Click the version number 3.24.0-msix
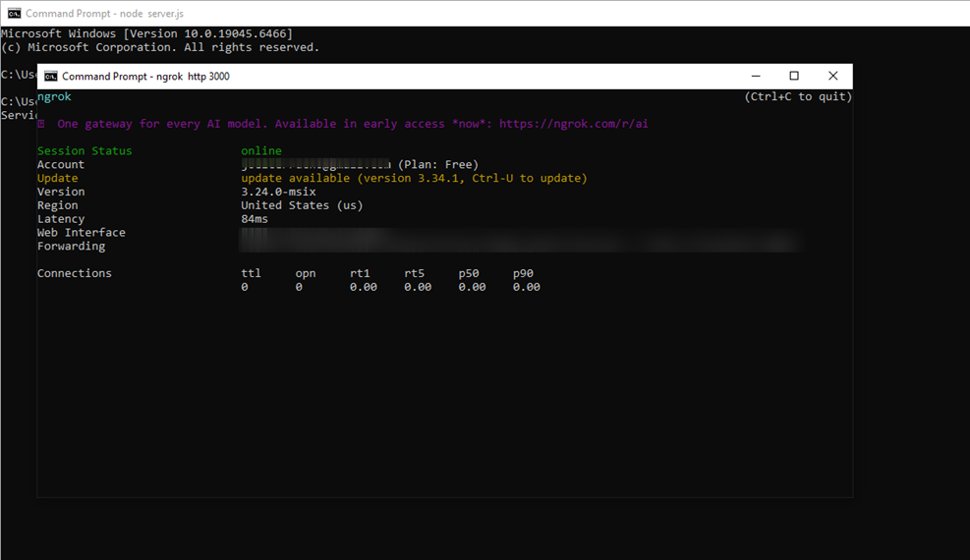The width and height of the screenshot is (970, 560). point(278,193)
